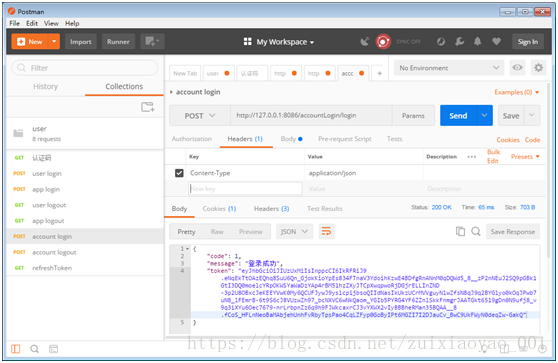
Task: Click the Save Response button
Action: click(x=513, y=232)
